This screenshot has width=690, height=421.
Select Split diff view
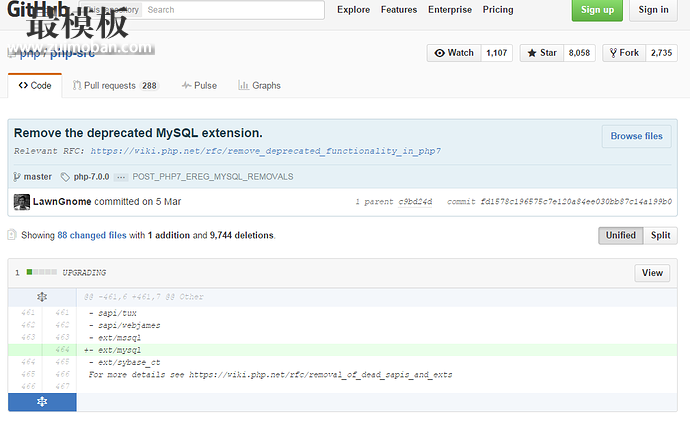661,235
